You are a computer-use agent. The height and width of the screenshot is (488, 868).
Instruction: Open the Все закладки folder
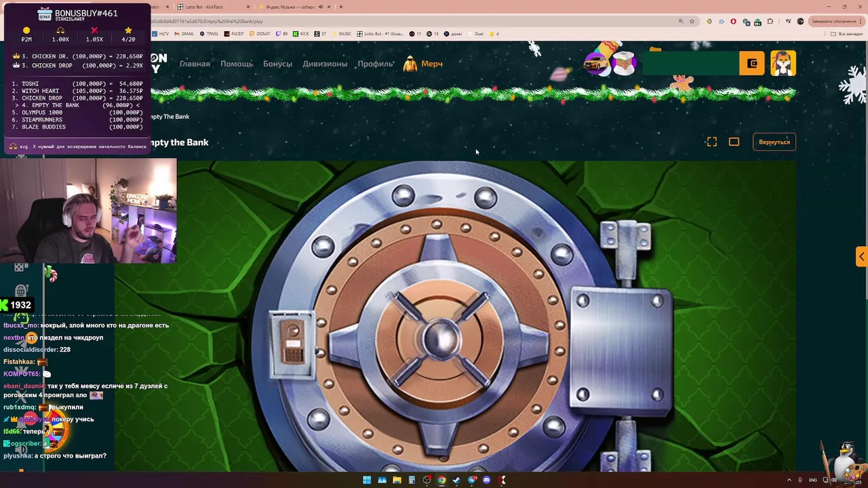pos(847,34)
